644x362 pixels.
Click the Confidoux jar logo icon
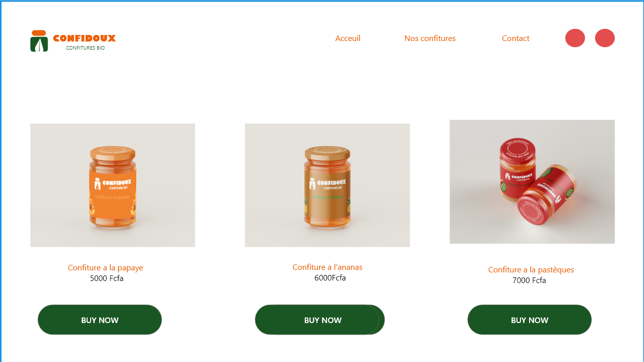point(39,41)
